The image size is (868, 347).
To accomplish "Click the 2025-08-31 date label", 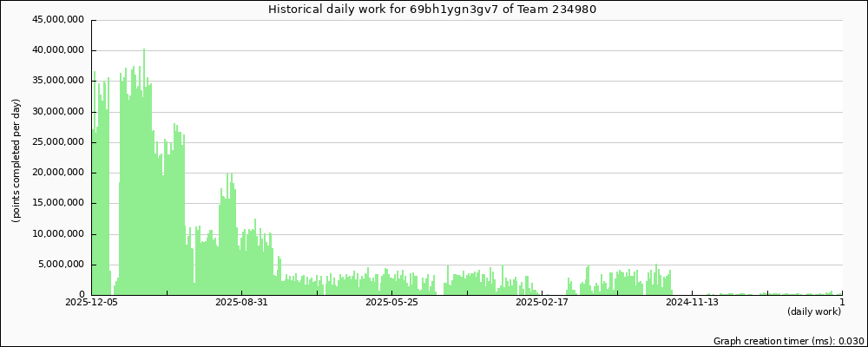I will pos(242,303).
